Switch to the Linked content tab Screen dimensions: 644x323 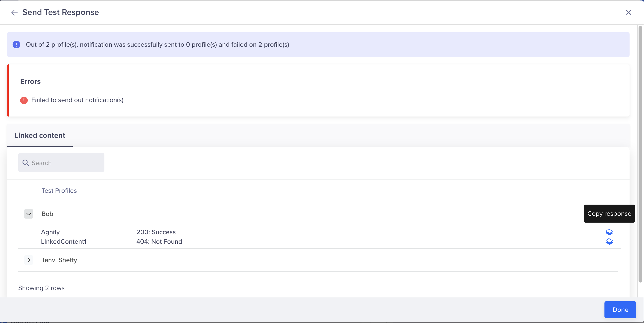(40, 135)
